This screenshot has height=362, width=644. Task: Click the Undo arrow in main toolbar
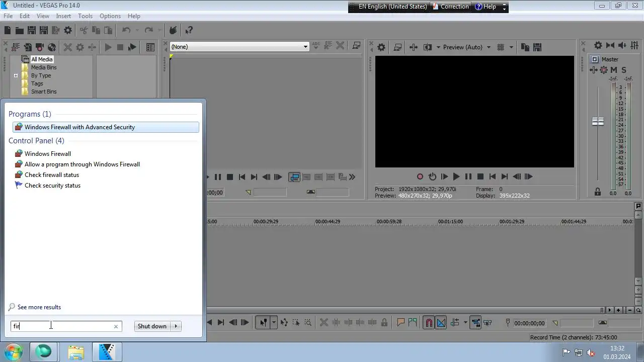[x=126, y=31]
